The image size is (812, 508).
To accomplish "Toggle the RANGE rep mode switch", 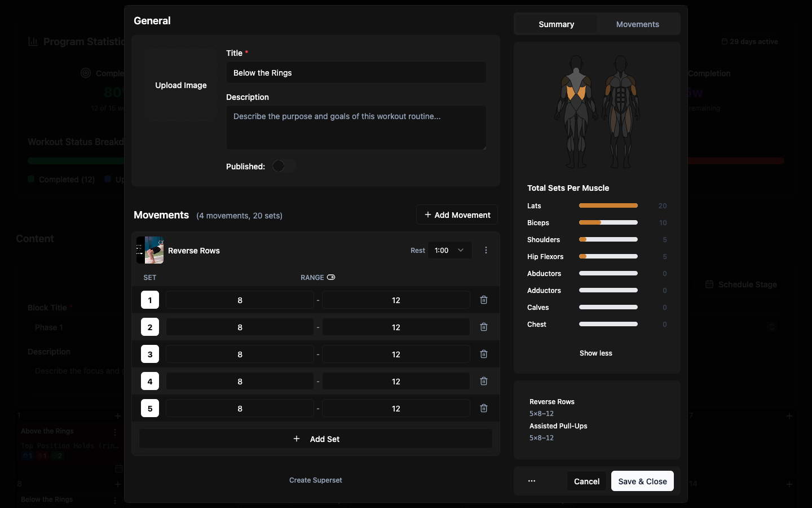I will (331, 277).
